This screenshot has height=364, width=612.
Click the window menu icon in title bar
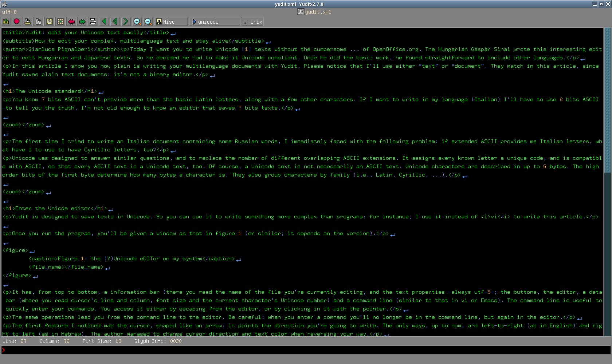click(4, 4)
